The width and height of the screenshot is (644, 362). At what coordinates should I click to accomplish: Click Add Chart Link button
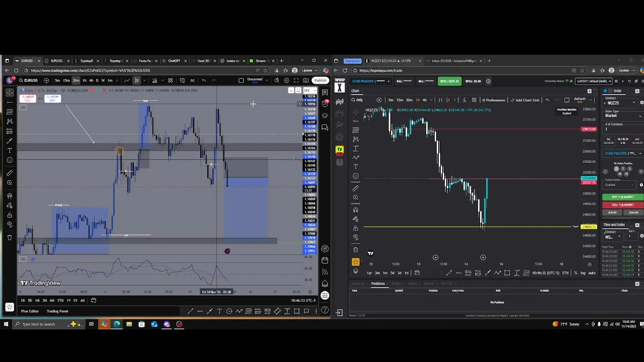click(525, 100)
